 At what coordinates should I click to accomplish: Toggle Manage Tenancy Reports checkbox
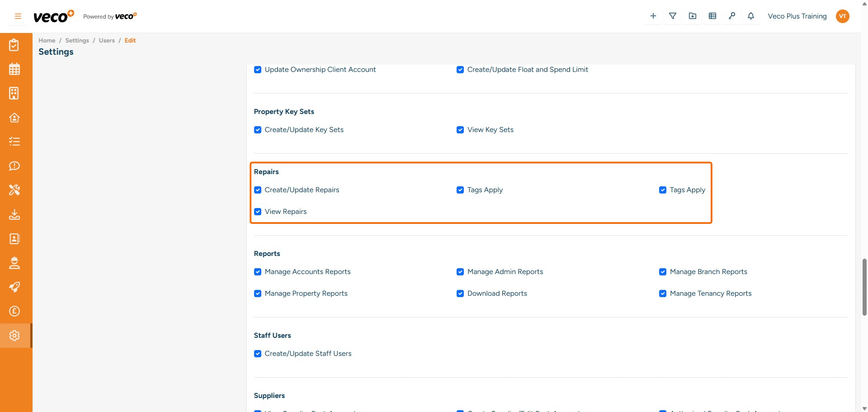click(663, 294)
